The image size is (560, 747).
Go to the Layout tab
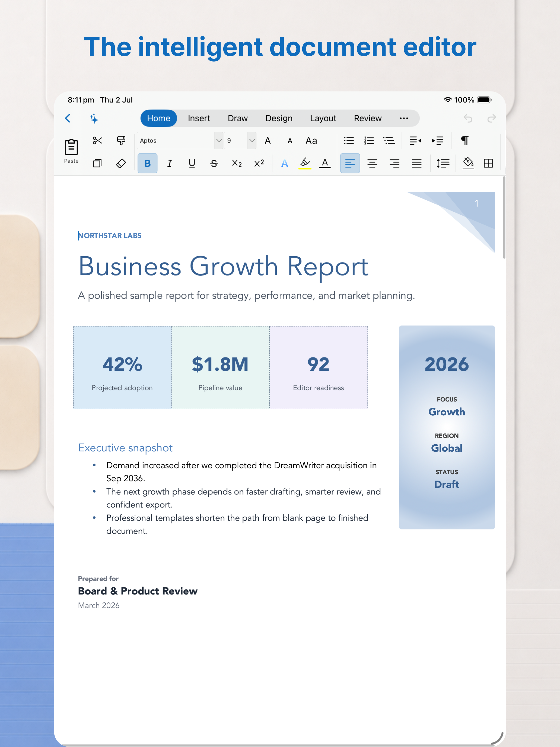point(323,118)
